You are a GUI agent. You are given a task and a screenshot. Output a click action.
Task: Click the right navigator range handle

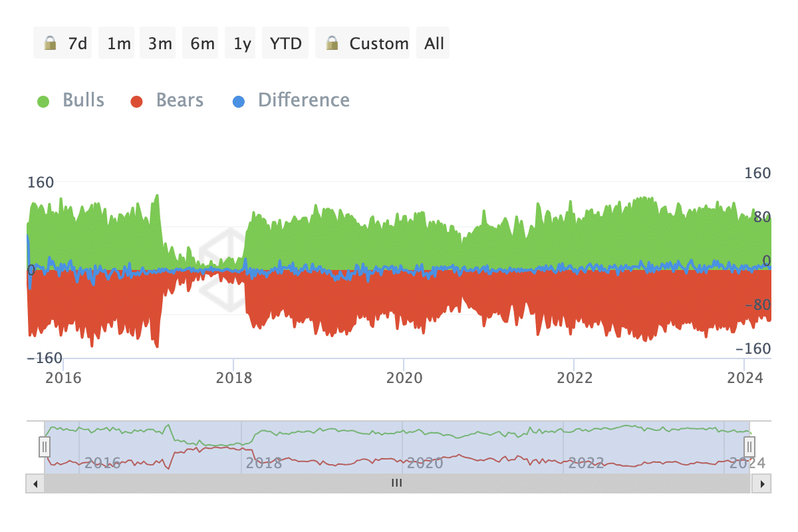pos(749,446)
